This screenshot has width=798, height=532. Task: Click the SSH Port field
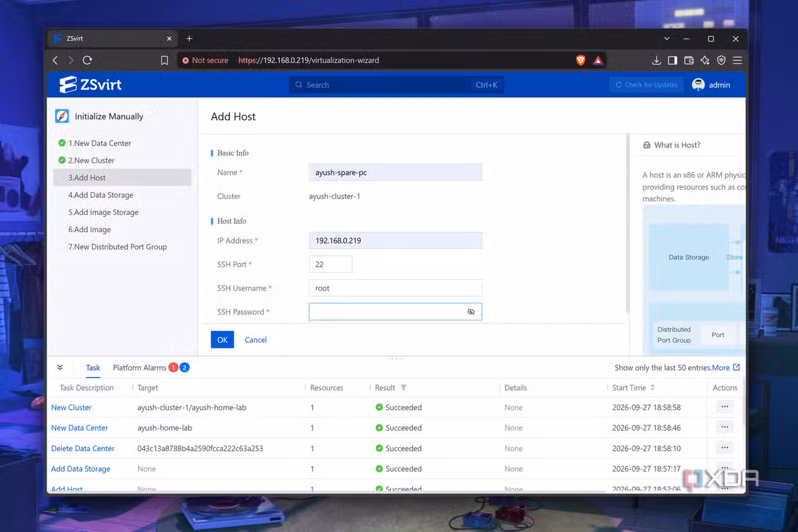click(x=330, y=264)
